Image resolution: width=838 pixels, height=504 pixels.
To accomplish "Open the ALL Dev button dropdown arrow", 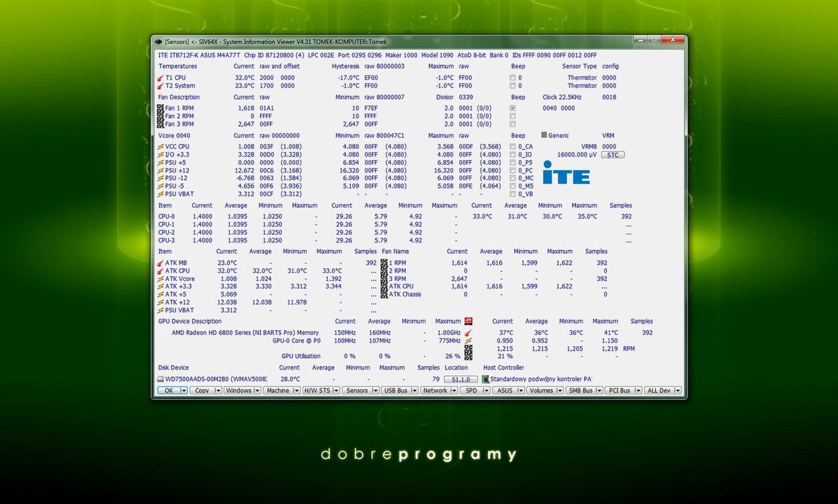I will [x=678, y=390].
